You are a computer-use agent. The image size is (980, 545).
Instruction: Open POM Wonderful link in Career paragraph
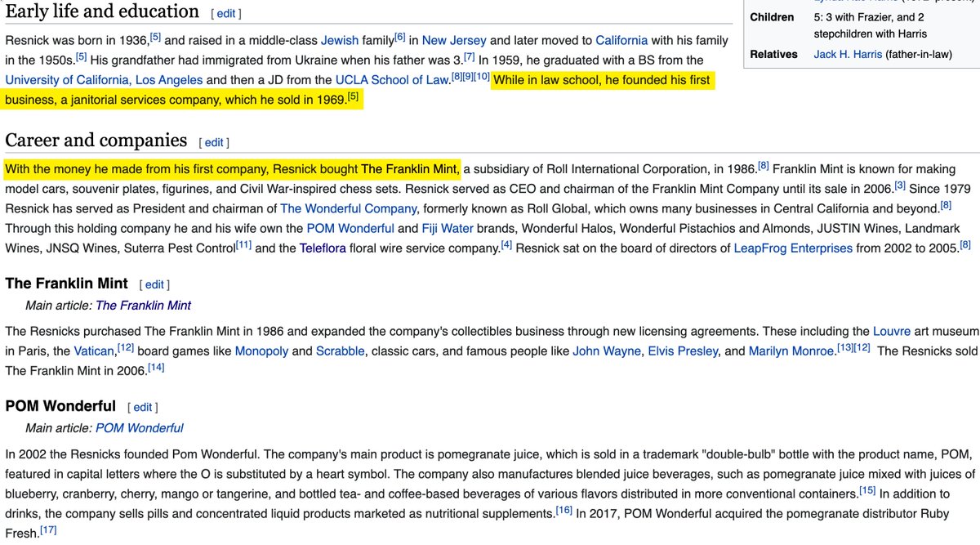[x=350, y=228]
